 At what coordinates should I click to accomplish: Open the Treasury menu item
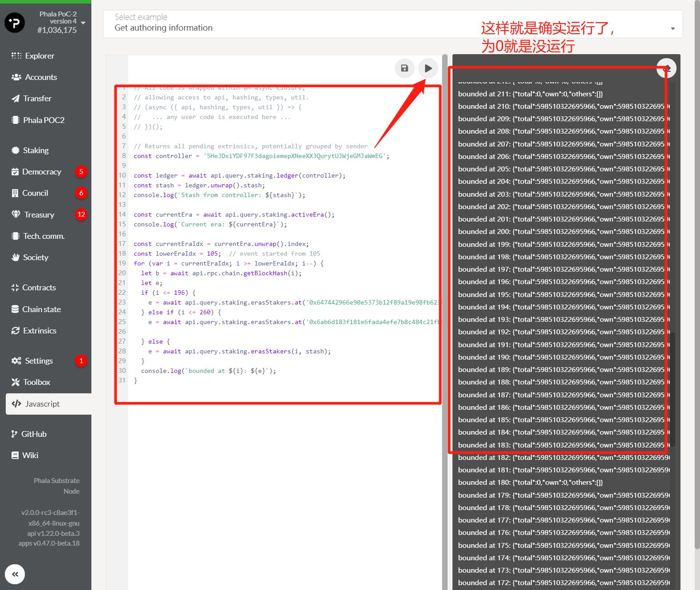(x=39, y=215)
